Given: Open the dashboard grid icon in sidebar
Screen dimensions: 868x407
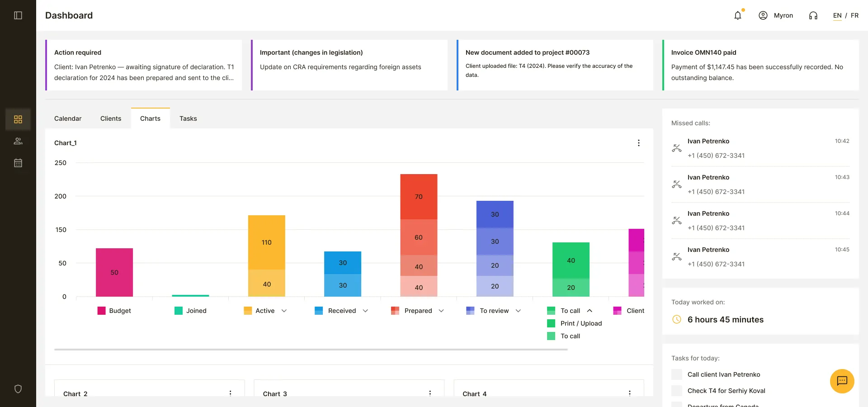Looking at the screenshot, I should [18, 119].
